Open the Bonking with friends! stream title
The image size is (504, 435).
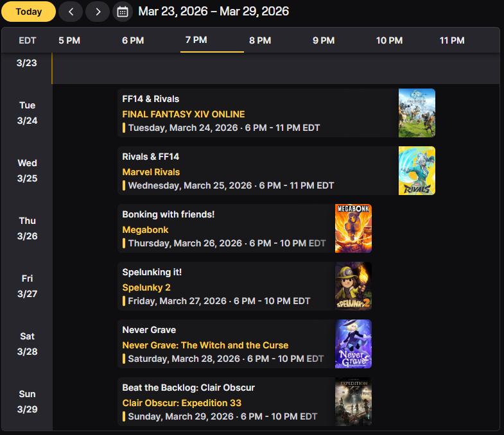tap(168, 214)
